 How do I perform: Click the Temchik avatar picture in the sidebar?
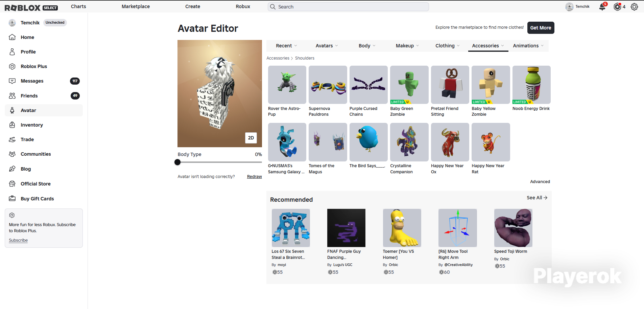(12, 23)
